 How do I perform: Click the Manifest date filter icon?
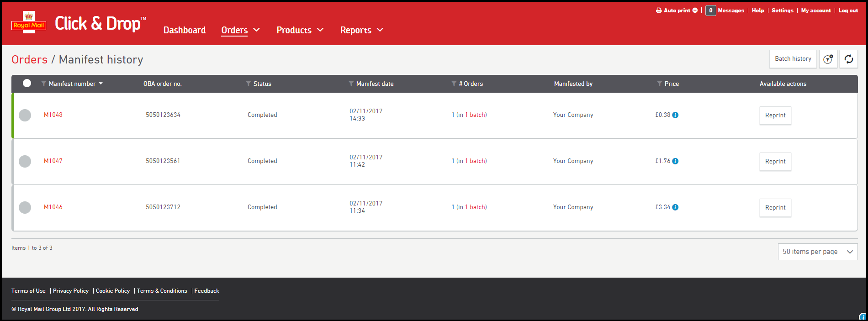pyautogui.click(x=351, y=84)
